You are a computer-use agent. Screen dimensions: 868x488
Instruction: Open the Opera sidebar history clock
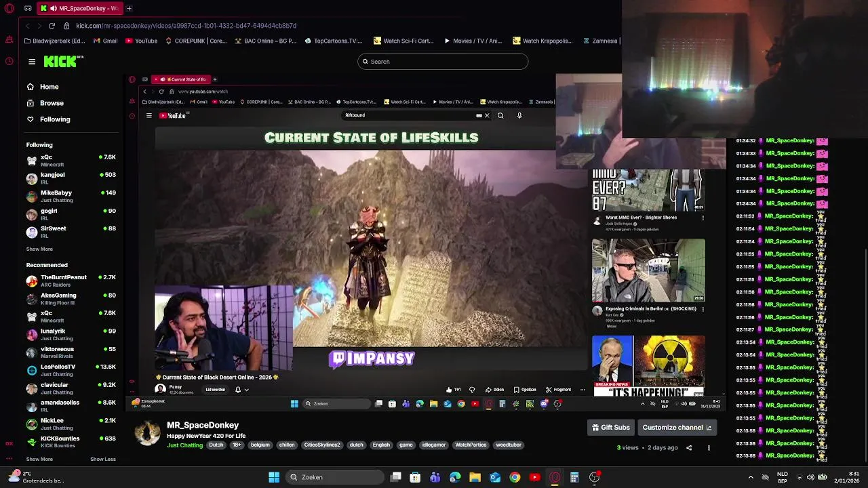[x=9, y=61]
